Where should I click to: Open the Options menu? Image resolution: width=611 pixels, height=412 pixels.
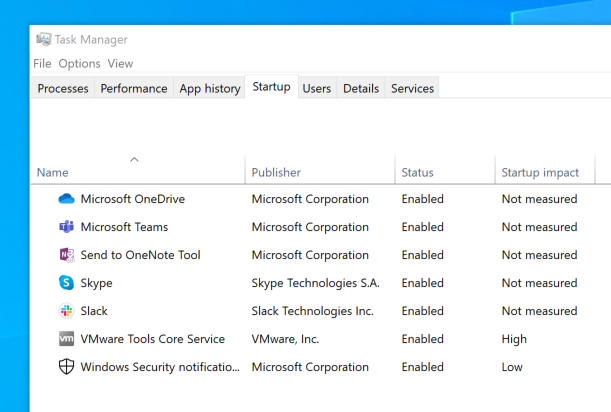point(79,64)
